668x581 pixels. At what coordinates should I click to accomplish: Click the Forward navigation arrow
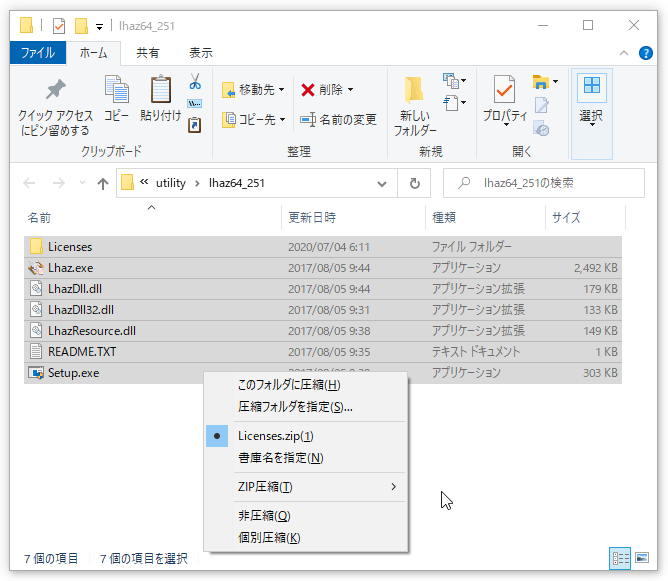[x=58, y=183]
